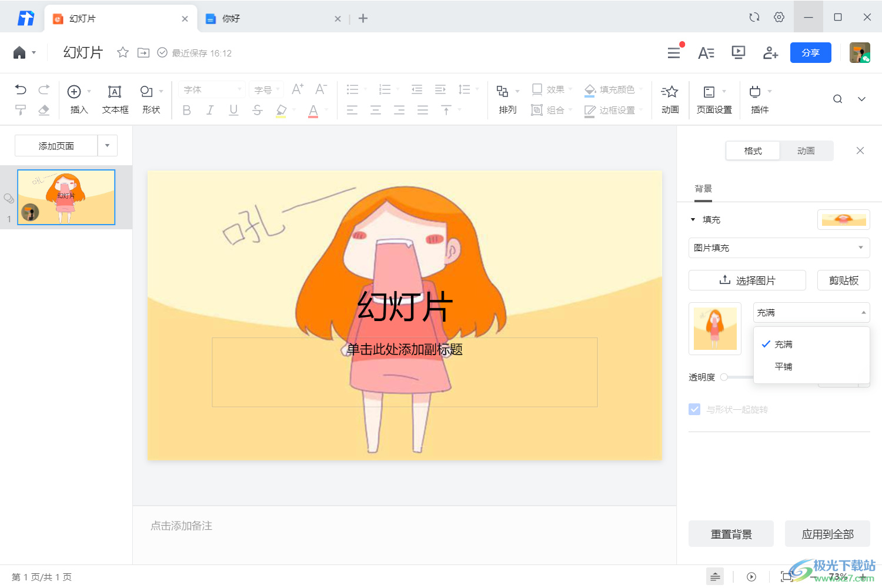
Task: Start slideshow presentation icon
Action: [738, 53]
